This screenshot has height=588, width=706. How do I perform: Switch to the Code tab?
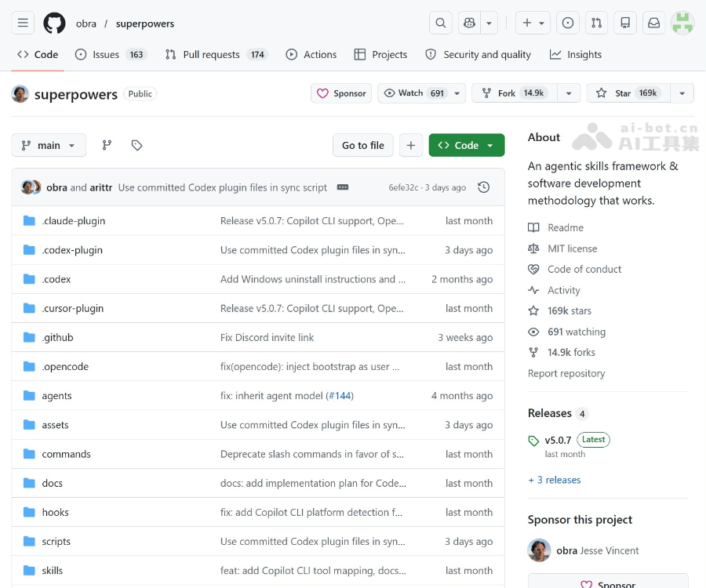coord(38,54)
